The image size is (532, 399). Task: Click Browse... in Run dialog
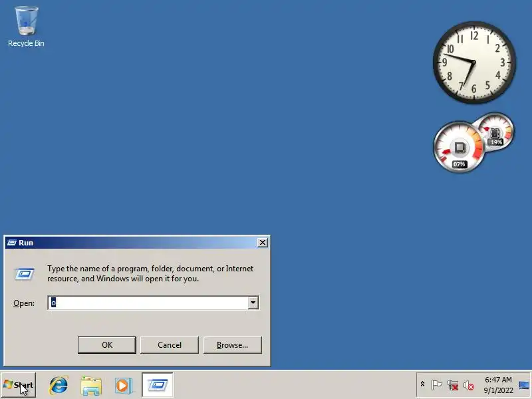coord(232,344)
